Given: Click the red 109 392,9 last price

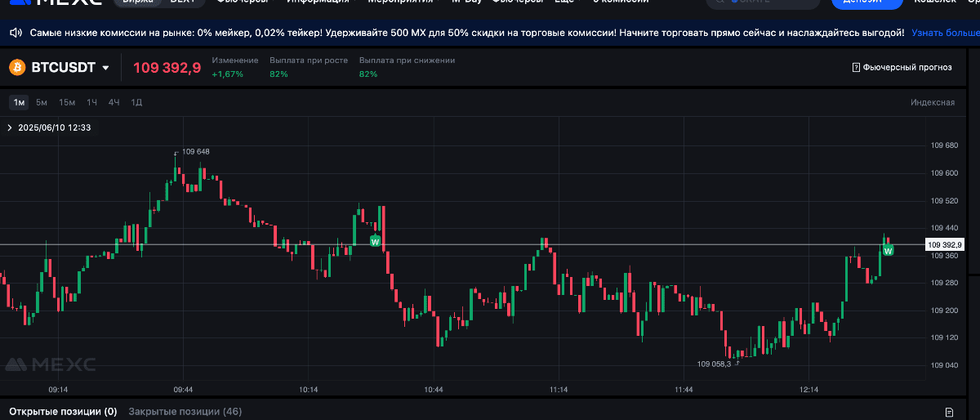Looking at the screenshot, I should 167,68.
